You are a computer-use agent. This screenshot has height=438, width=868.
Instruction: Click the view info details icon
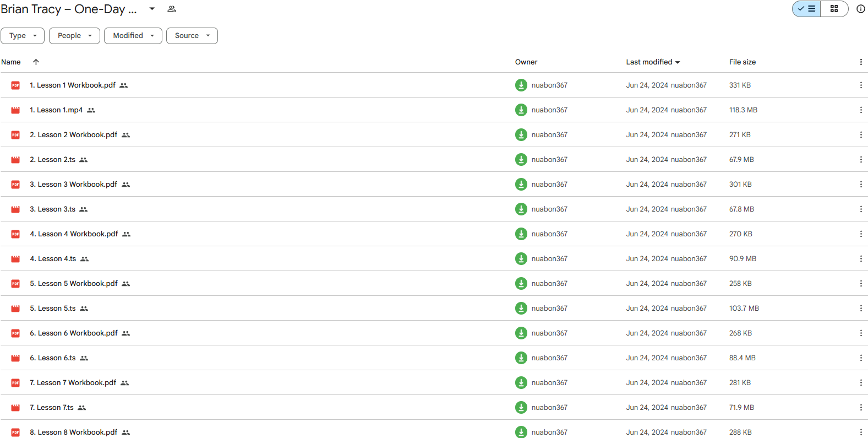[861, 9]
